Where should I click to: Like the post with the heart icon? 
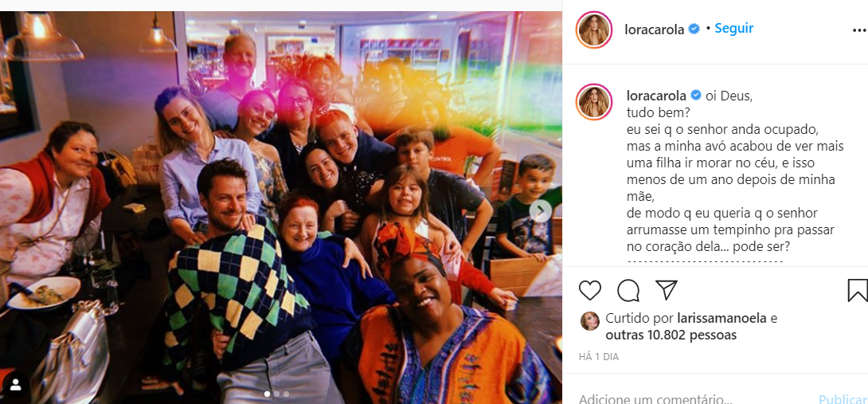[590, 290]
